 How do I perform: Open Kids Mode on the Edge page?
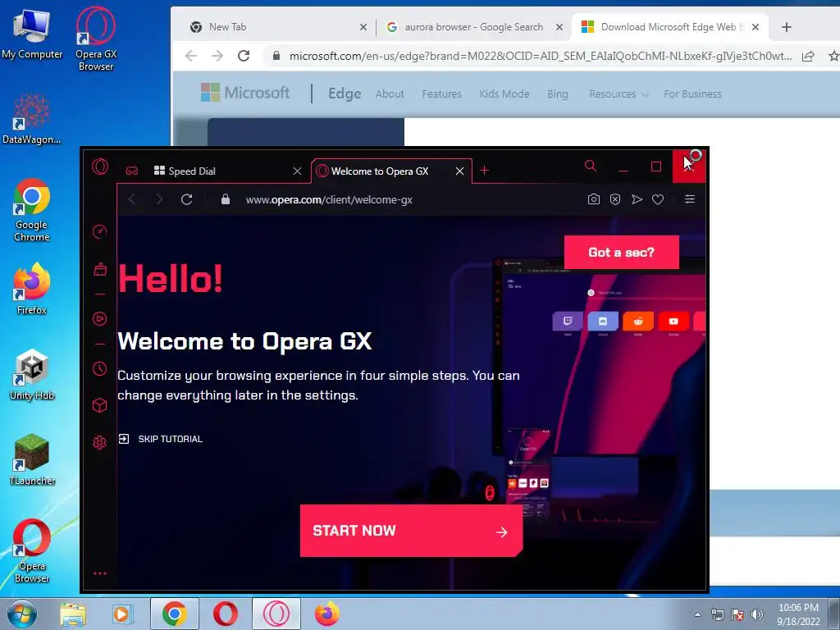[504, 94]
